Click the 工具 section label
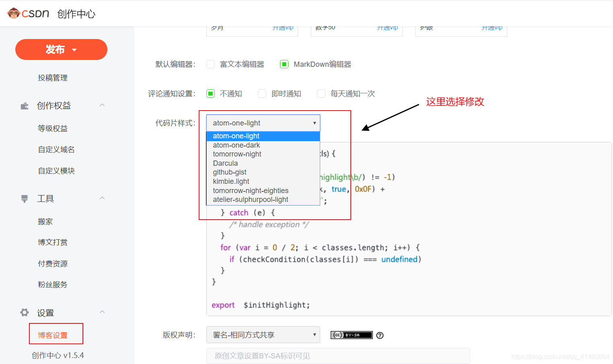This screenshot has width=613, height=364. [45, 199]
